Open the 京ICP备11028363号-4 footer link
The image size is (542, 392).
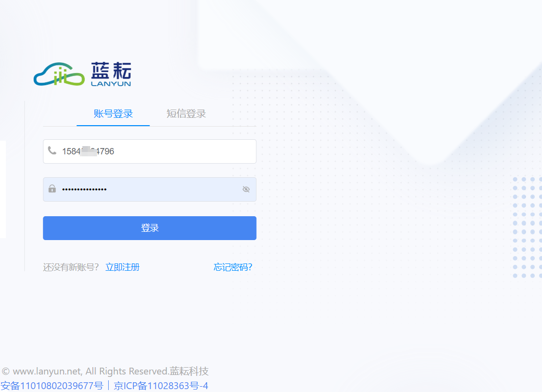coord(161,386)
